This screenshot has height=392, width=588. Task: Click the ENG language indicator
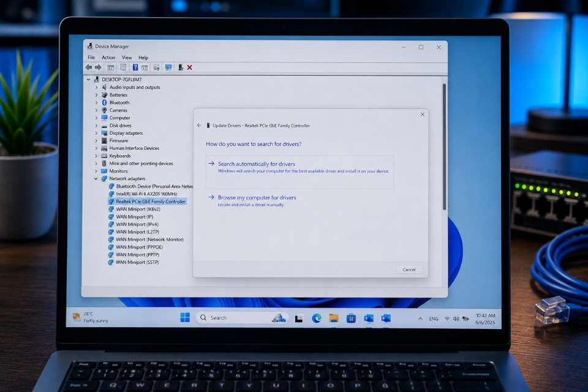[434, 318]
